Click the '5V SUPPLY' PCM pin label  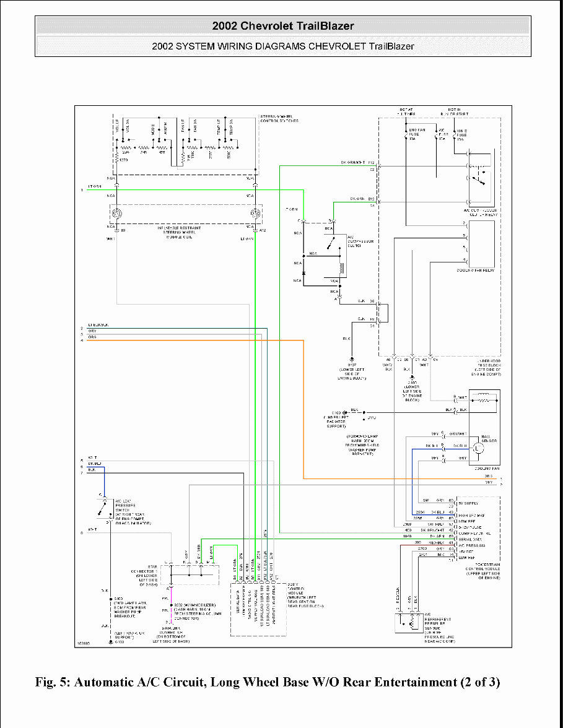pyautogui.click(x=468, y=503)
